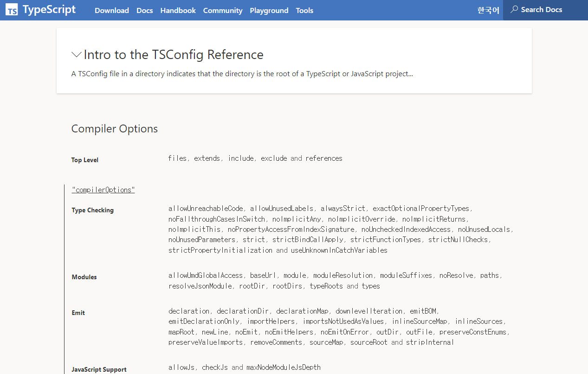Viewport: 588px width, 374px height.
Task: Open noResolve option link
Action: [456, 276]
